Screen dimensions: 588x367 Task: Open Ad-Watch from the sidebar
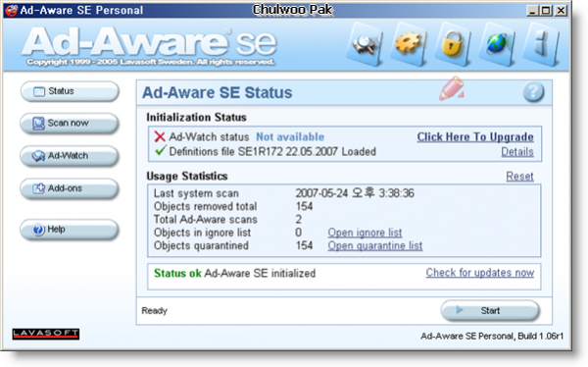pos(70,156)
